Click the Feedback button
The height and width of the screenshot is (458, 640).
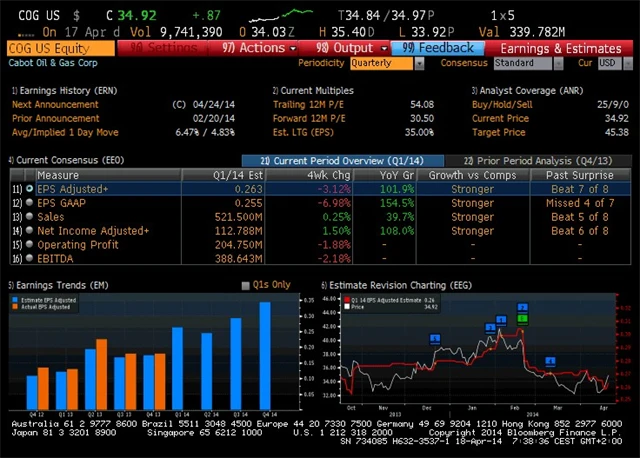(x=439, y=48)
